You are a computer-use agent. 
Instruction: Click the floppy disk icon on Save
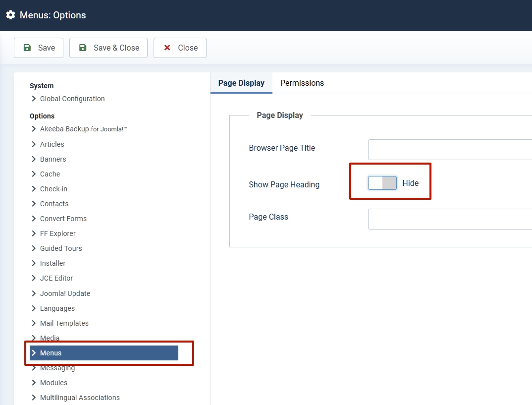[x=28, y=48]
